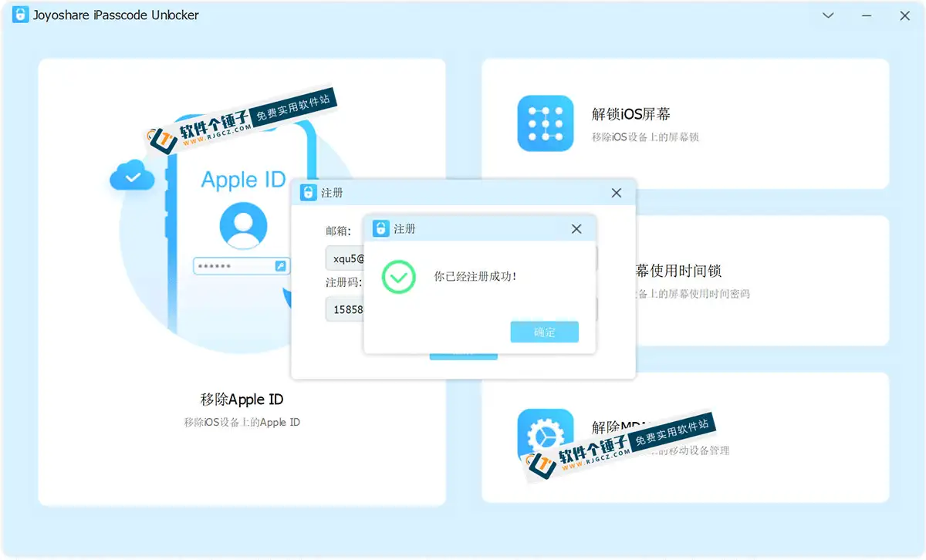
Task: Click the MDM gear icon
Action: [x=546, y=437]
